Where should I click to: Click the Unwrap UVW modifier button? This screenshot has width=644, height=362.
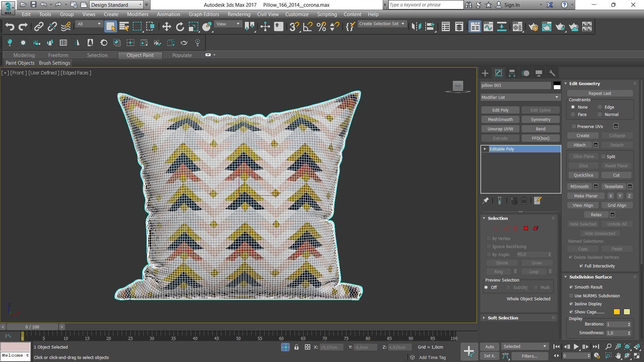tap(500, 129)
